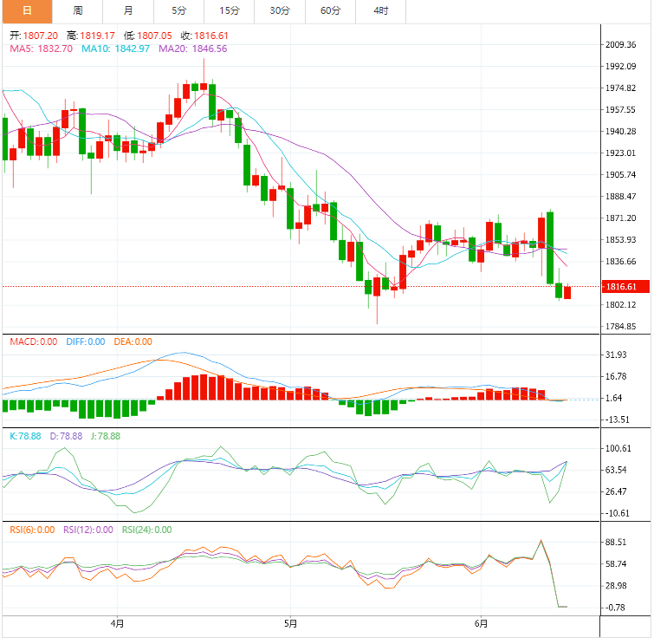Open the 30分 timeframe tab

pyautogui.click(x=280, y=11)
